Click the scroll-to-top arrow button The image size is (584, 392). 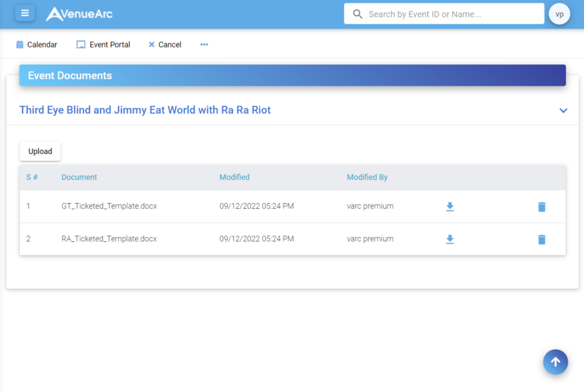[555, 362]
